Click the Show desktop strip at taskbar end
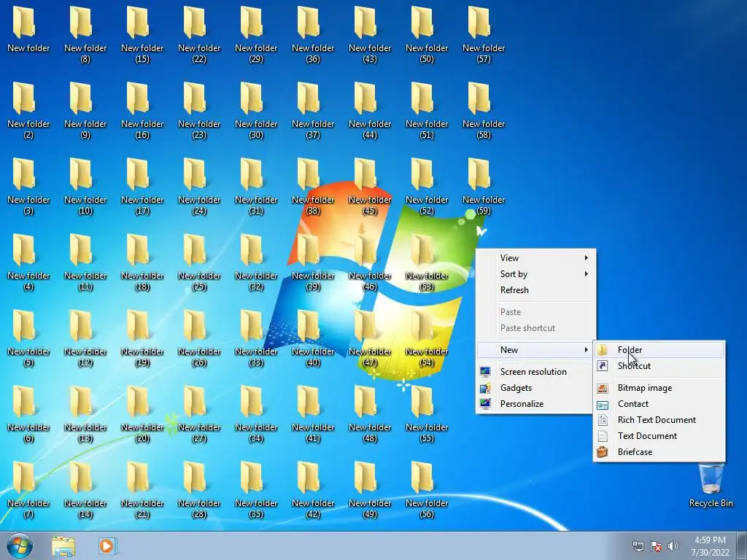The image size is (747, 560). (x=742, y=545)
